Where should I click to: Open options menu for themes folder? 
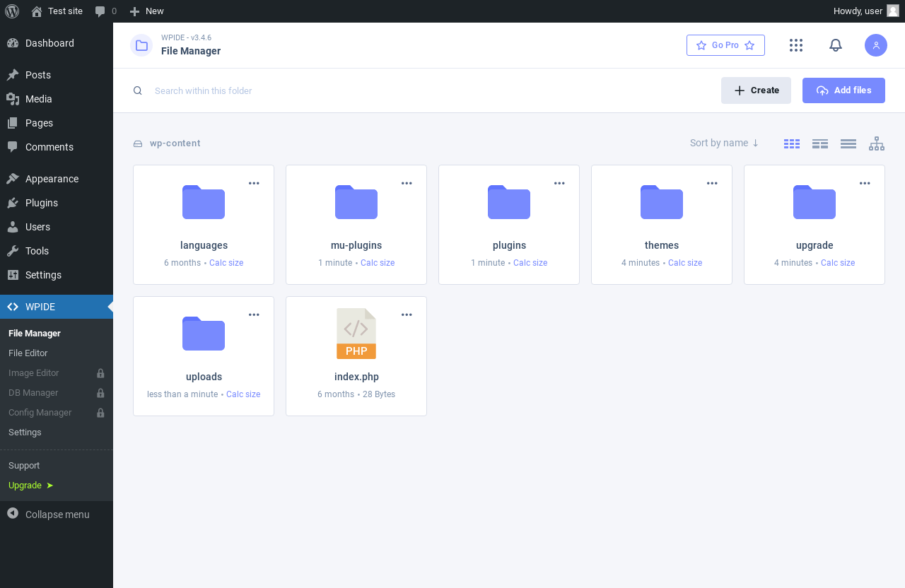(712, 183)
